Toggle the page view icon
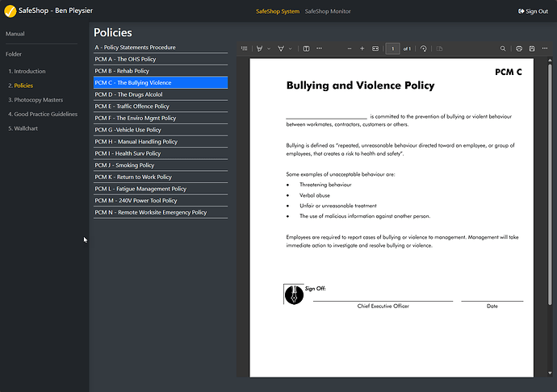The height and width of the screenshot is (392, 557). (306, 48)
